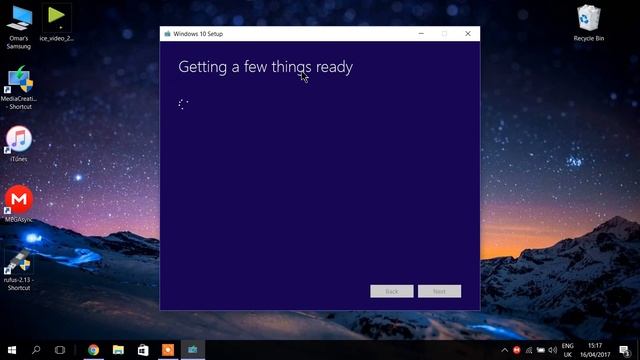The width and height of the screenshot is (640, 360).
Task: Show hidden system tray icons
Action: point(504,350)
